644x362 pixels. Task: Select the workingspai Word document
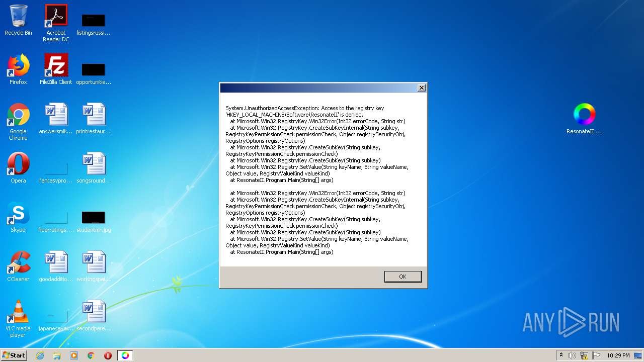point(94,266)
